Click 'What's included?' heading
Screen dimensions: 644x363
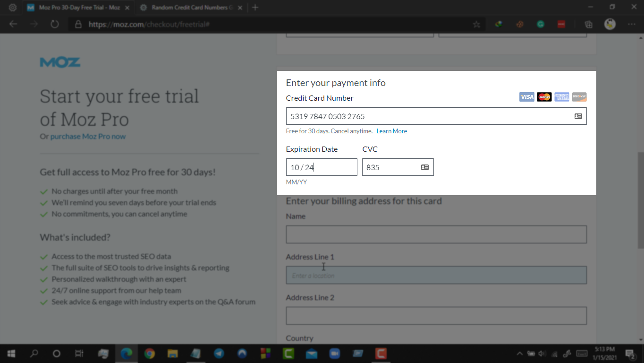tap(75, 237)
